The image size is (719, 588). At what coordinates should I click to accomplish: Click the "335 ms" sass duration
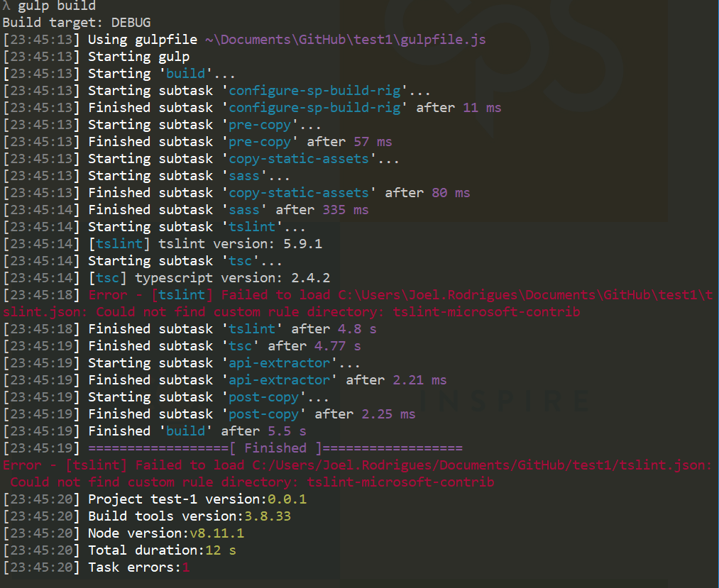(345, 210)
